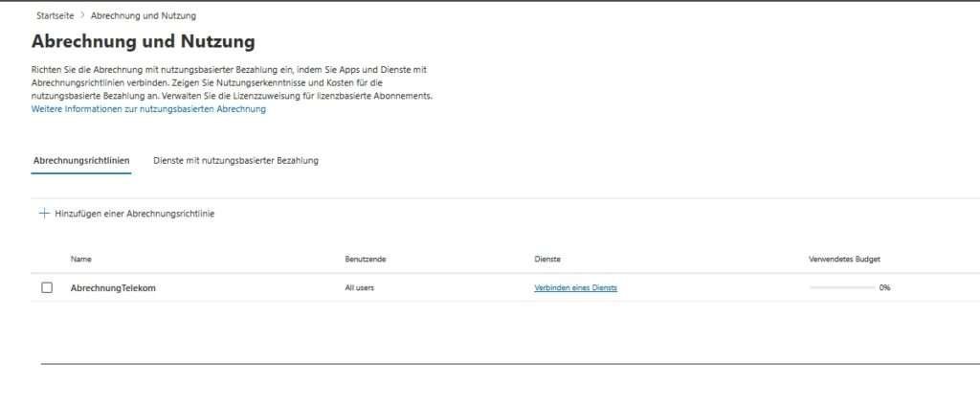The height and width of the screenshot is (409, 980).
Task: Select the AbrechnungTelekom row checkbox
Action: 47,287
